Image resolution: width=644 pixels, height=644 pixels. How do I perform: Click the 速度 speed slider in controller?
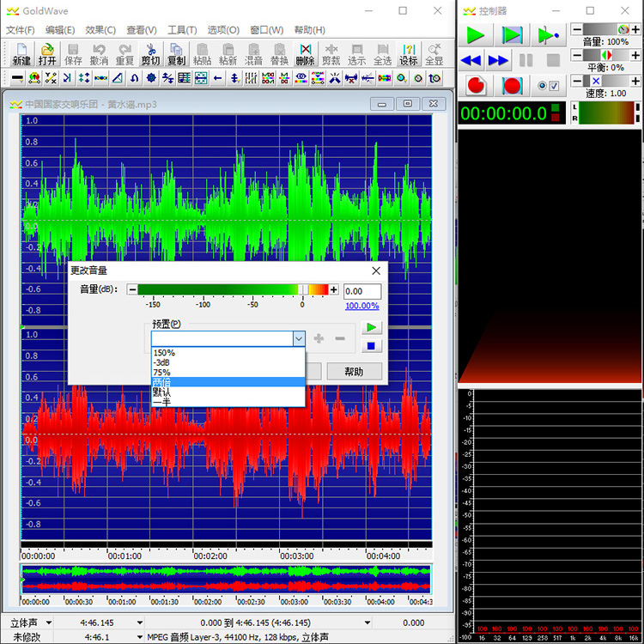pyautogui.click(x=606, y=81)
